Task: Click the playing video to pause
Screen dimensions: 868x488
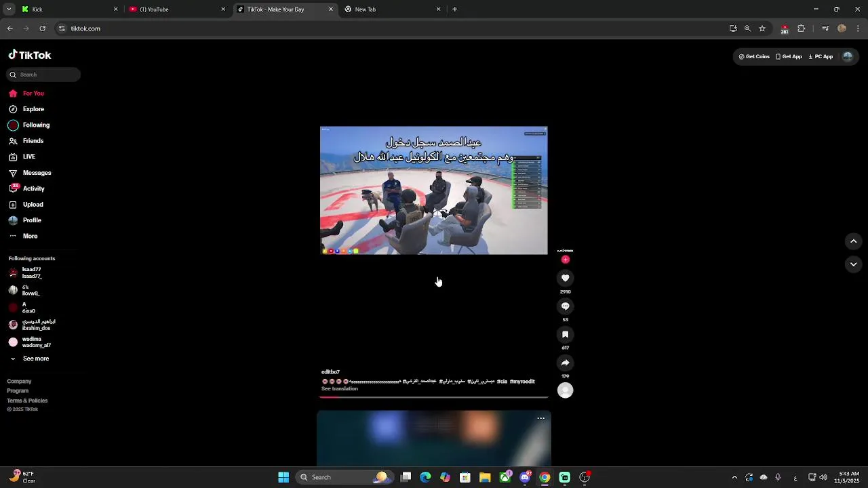Action: tap(434, 190)
